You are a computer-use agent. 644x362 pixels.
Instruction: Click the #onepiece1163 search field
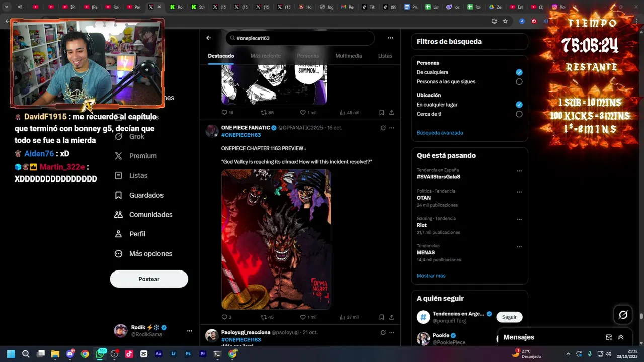[x=300, y=38]
